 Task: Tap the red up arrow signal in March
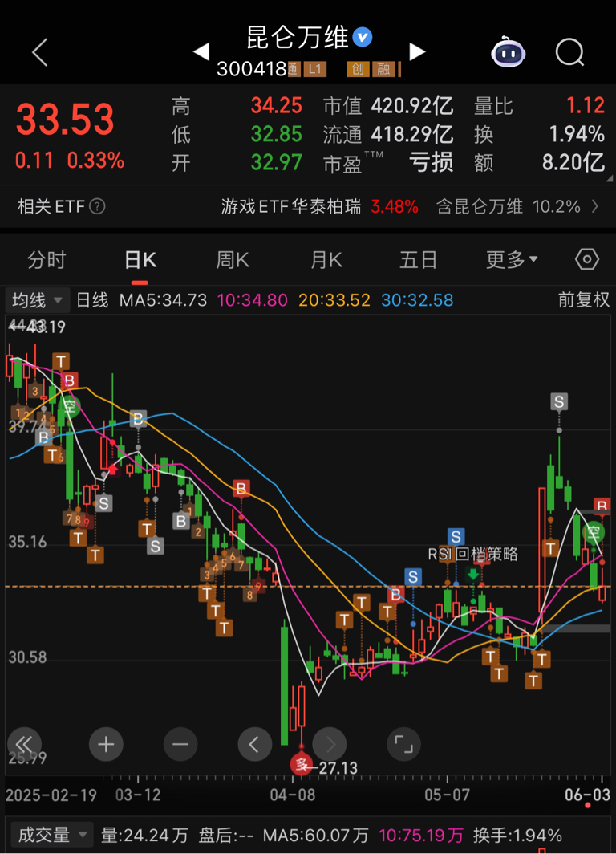click(x=113, y=469)
